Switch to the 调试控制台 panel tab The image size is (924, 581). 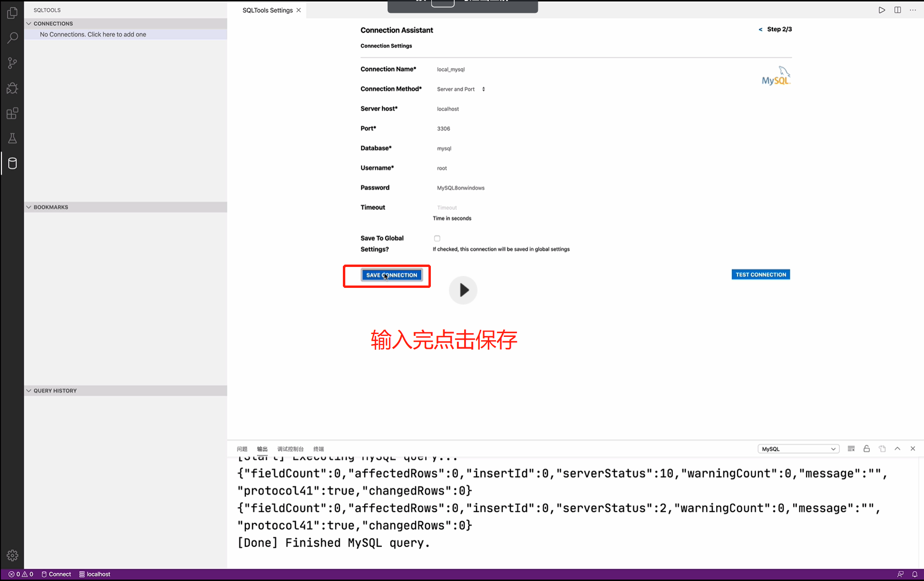290,449
